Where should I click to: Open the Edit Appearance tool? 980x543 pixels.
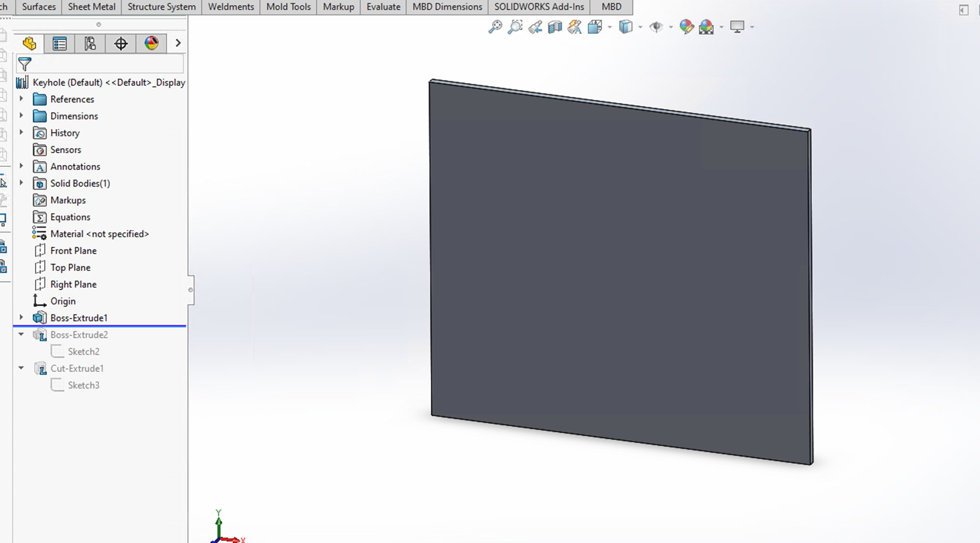(x=686, y=28)
